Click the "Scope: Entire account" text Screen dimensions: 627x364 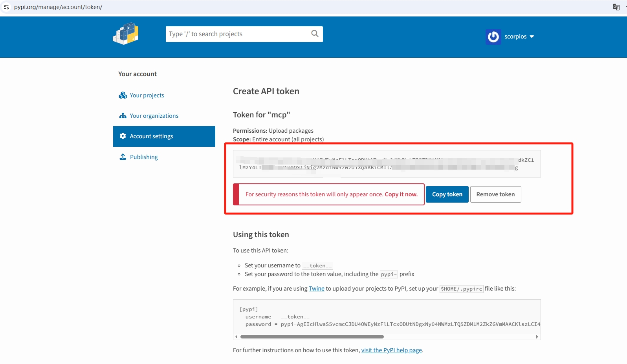[278, 139]
